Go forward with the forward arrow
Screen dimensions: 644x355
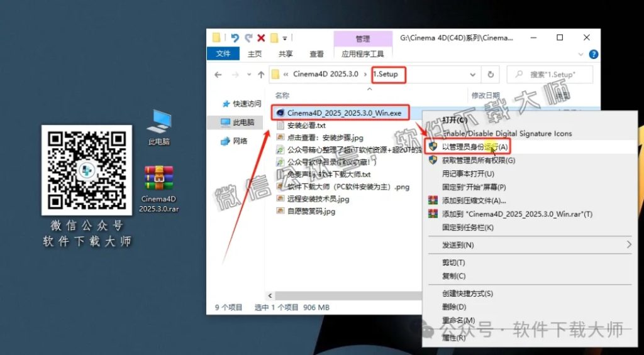point(235,75)
